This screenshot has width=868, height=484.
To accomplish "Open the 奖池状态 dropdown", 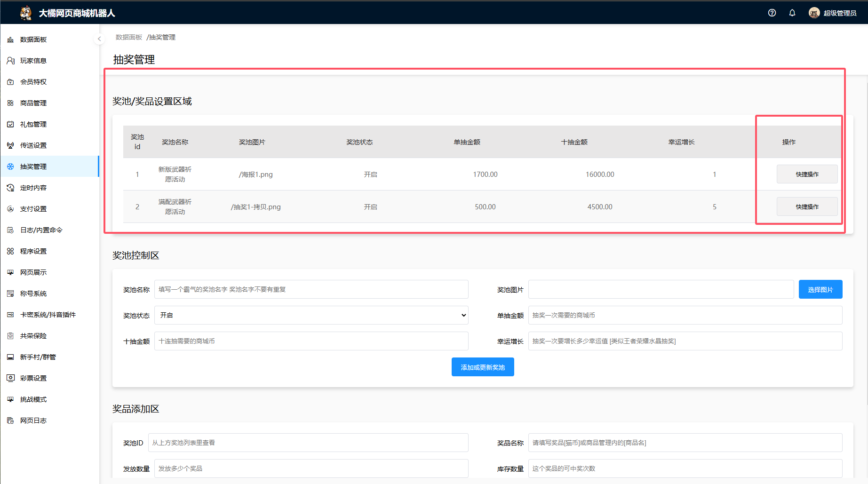I will coord(311,315).
